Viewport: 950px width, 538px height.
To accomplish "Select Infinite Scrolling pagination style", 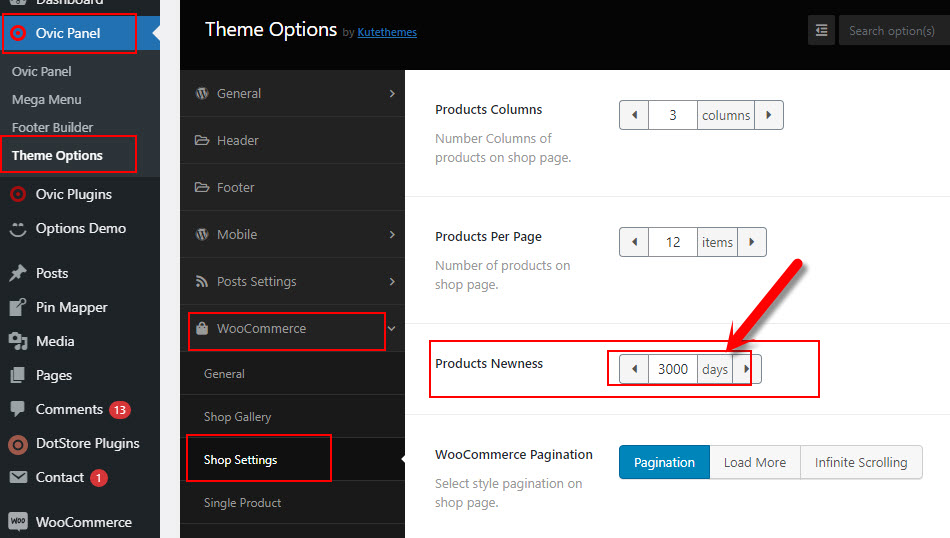I will [x=861, y=462].
